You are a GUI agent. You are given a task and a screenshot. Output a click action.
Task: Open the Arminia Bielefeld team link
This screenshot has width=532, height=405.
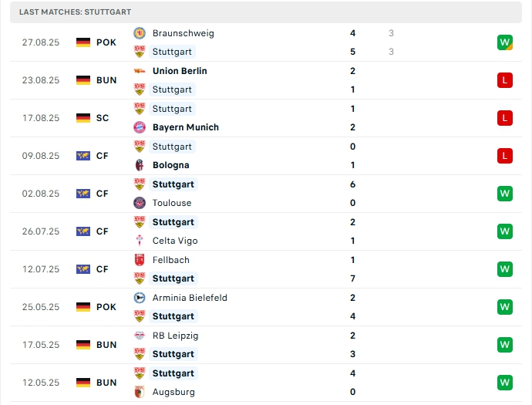point(190,298)
